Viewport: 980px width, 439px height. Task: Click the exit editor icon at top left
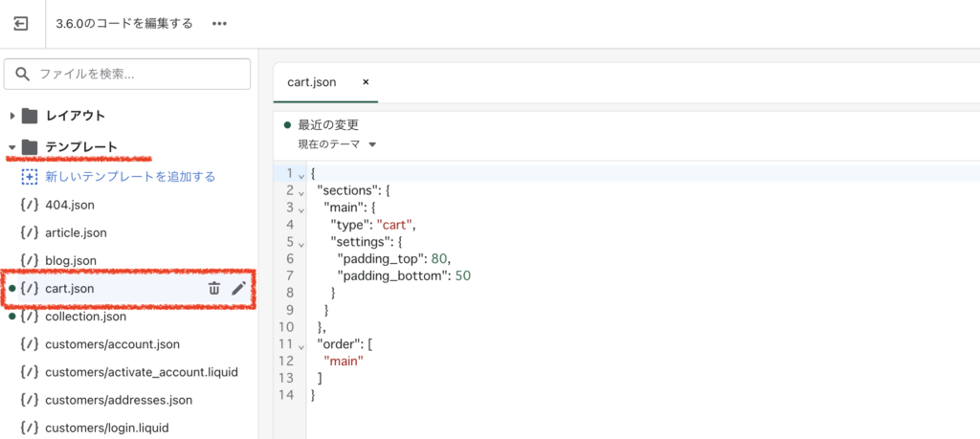(x=21, y=24)
